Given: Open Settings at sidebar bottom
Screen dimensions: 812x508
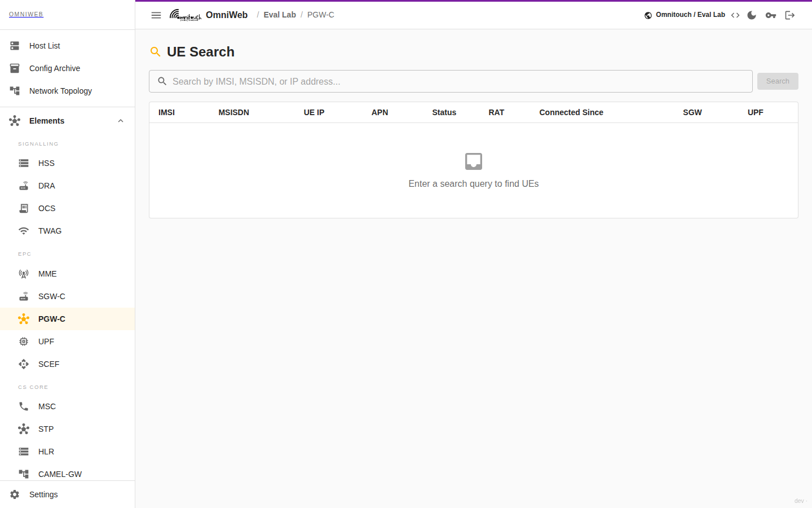Looking at the screenshot, I should pyautogui.click(x=68, y=494).
